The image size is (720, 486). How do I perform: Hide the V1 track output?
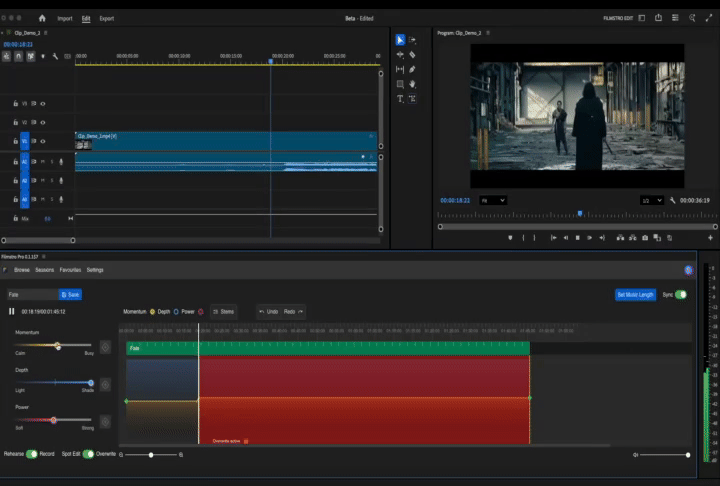coord(43,141)
